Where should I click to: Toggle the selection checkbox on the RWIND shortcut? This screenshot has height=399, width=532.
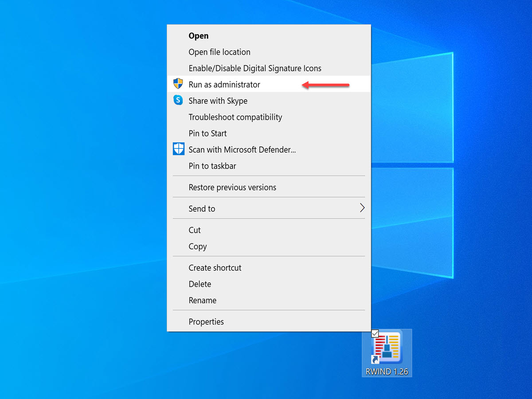click(x=375, y=333)
